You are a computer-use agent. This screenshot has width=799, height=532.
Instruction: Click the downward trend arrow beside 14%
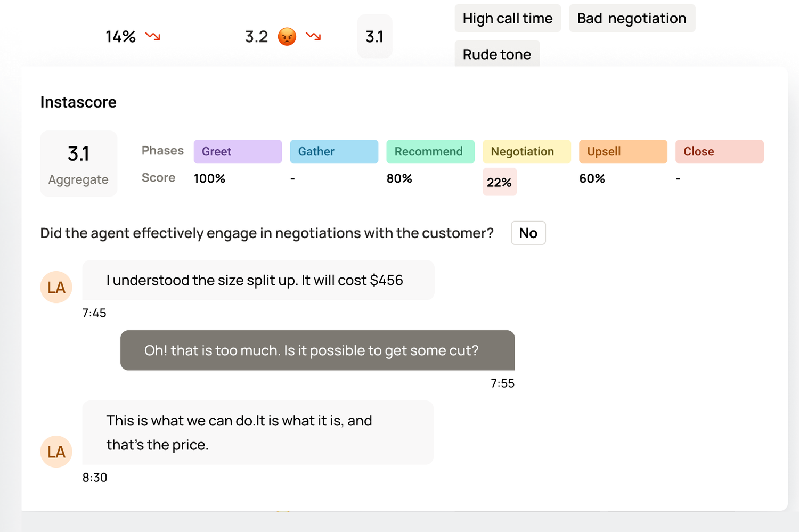(153, 36)
